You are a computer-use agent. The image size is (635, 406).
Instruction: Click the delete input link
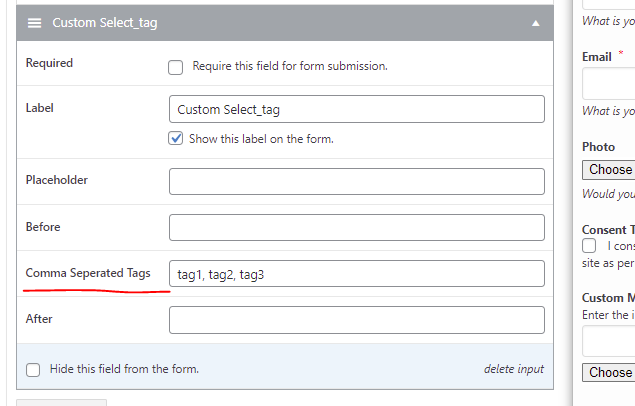514,369
